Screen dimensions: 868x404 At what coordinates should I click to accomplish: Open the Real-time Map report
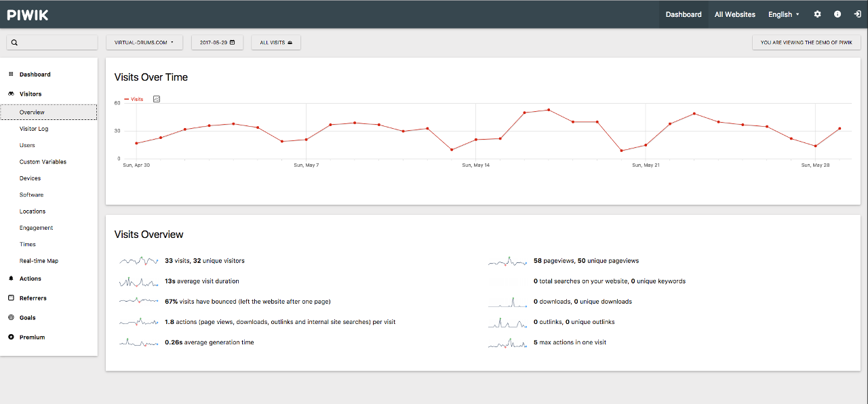coord(37,260)
